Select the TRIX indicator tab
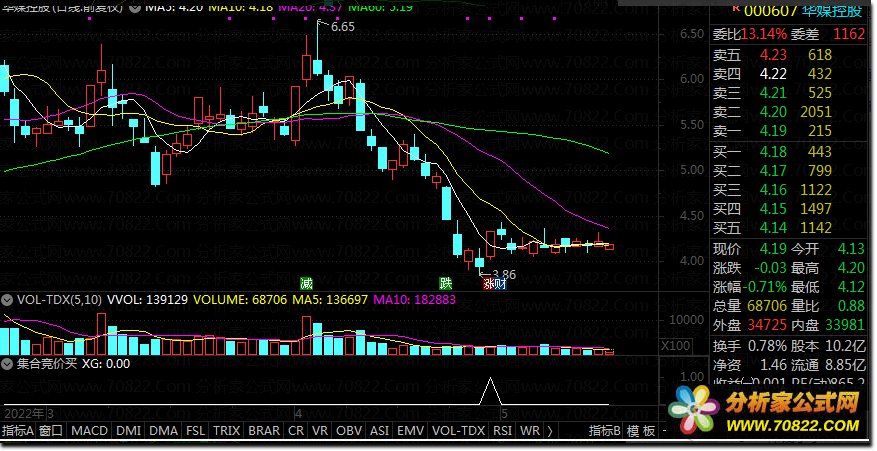The width and height of the screenshot is (877, 451). 227,431
